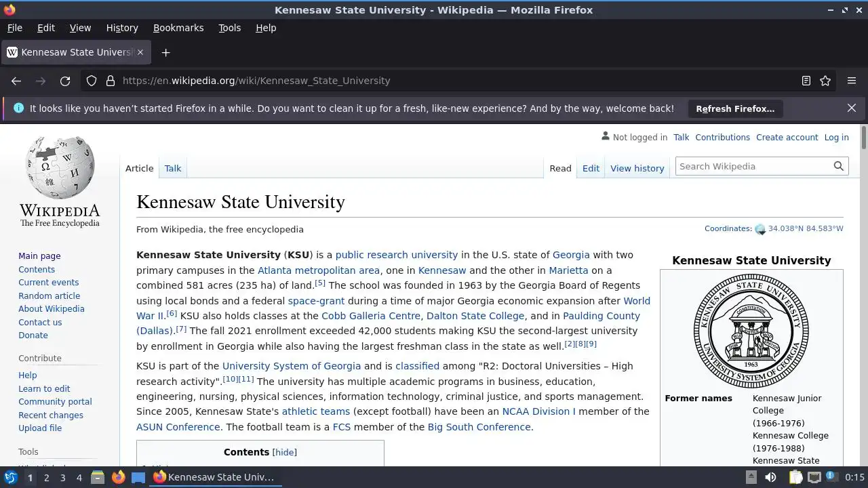The width and height of the screenshot is (868, 488).
Task: Click the show desktop icon in taskbar
Action: (138, 477)
